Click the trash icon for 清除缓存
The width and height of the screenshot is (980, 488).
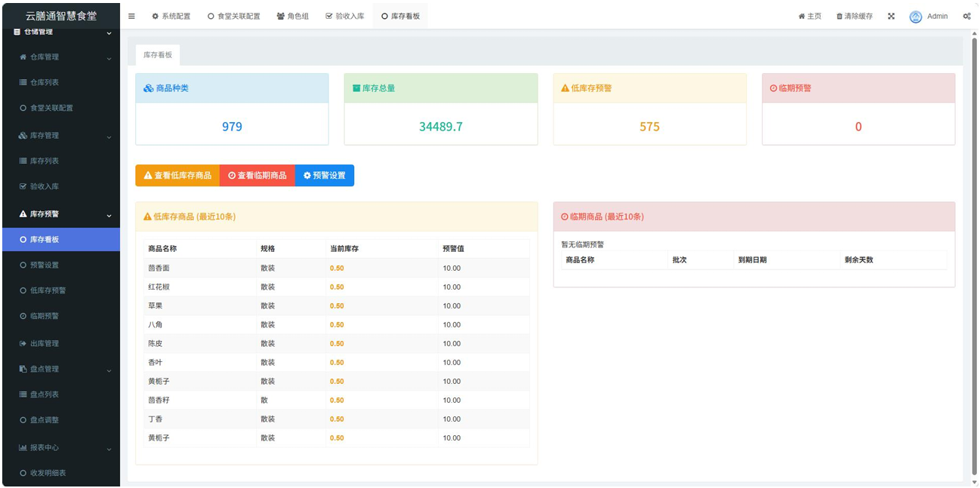pos(840,16)
